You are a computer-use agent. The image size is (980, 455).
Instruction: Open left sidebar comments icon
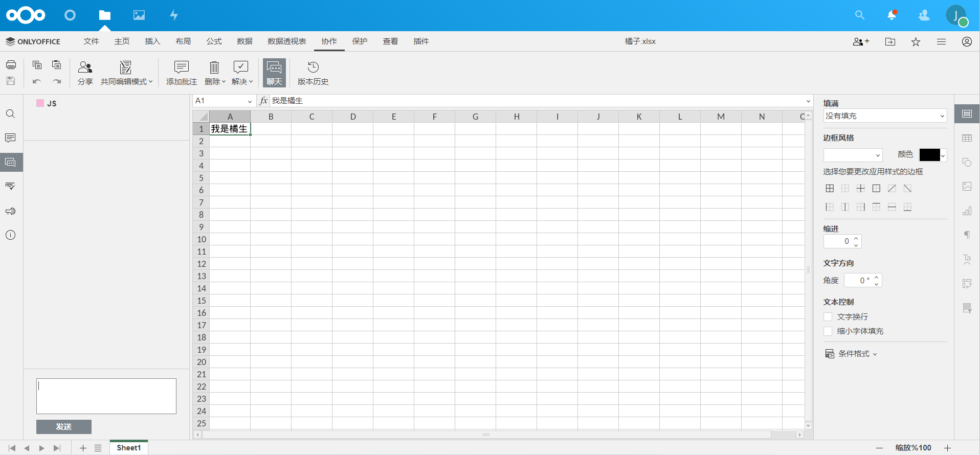(11, 138)
